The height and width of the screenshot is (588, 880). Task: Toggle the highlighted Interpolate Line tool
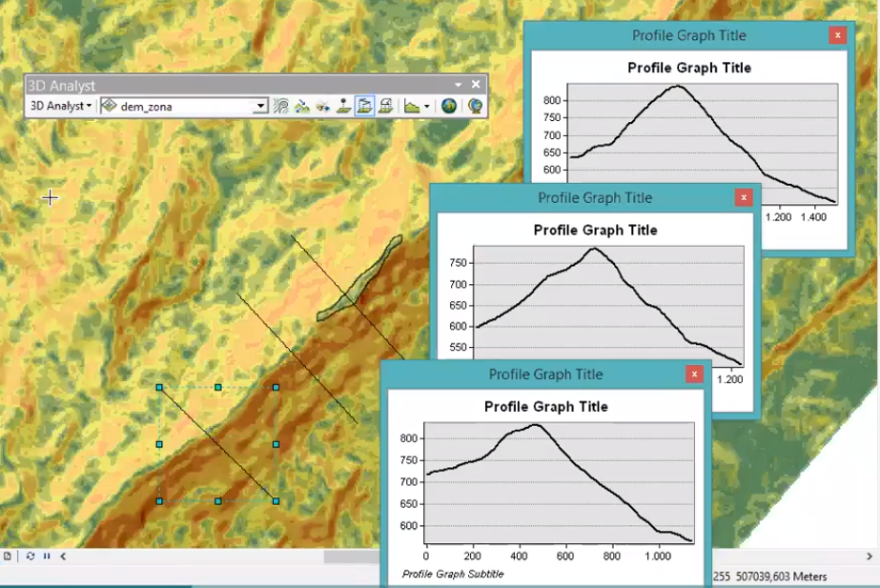[364, 107]
